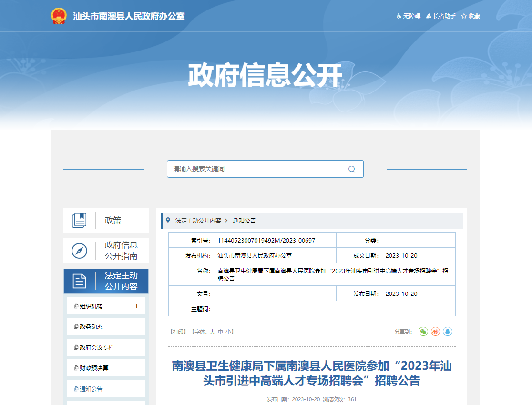532x405 pixels.
Task: Focus the keyword search input field
Action: click(x=257, y=169)
